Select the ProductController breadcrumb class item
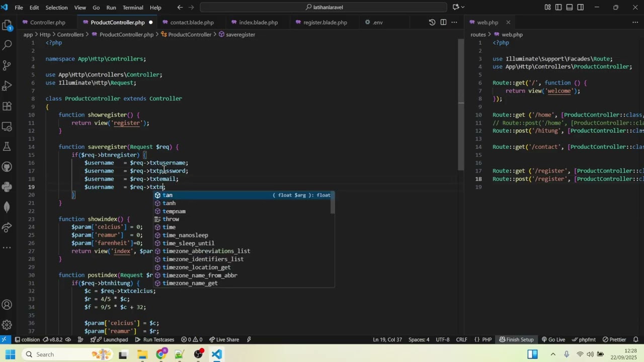The width and height of the screenshot is (644, 362). tap(186, 35)
